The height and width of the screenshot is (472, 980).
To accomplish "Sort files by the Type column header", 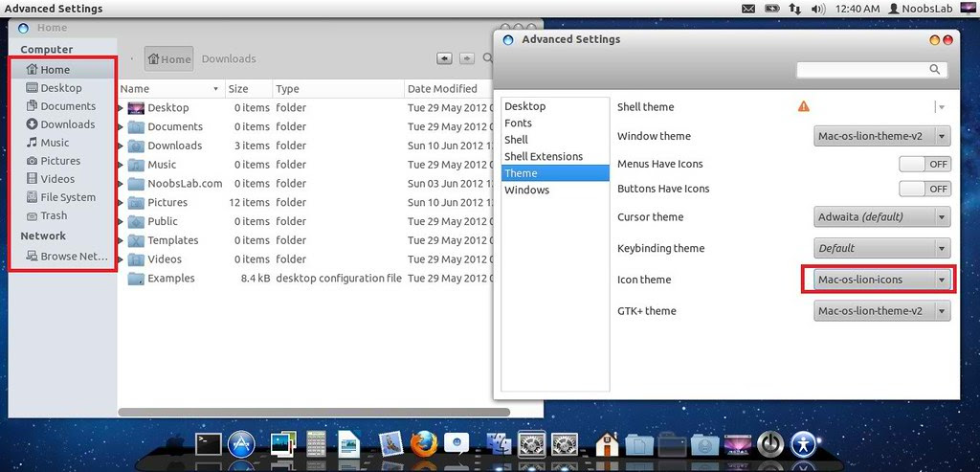I will click(339, 89).
